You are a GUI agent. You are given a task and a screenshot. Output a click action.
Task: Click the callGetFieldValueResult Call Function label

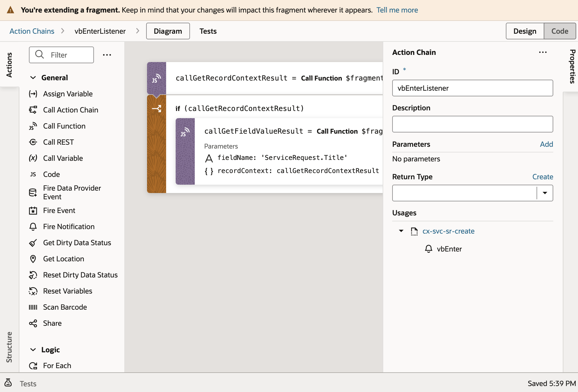coord(337,132)
